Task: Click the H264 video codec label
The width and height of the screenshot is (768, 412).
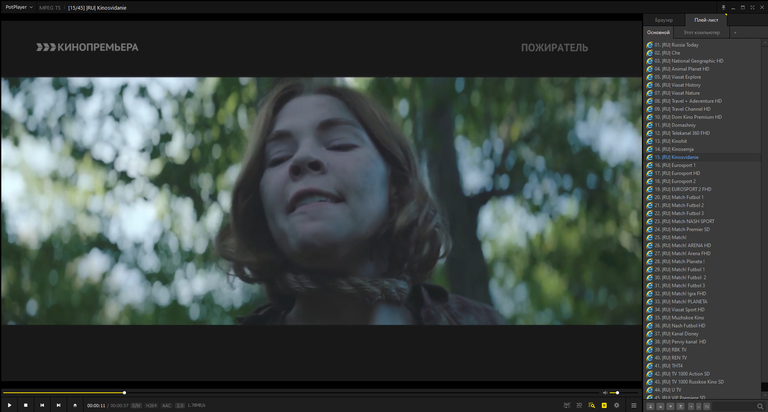Action: [151, 406]
